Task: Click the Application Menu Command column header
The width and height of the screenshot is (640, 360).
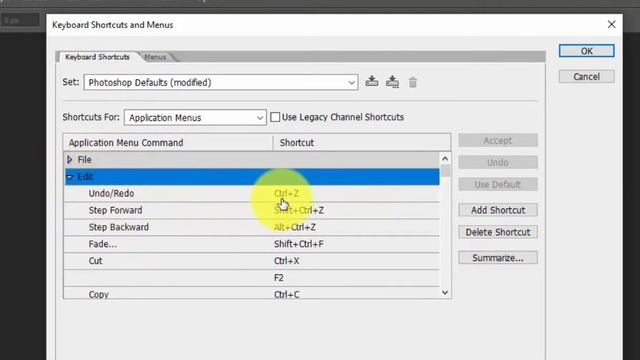Action: [x=168, y=143]
